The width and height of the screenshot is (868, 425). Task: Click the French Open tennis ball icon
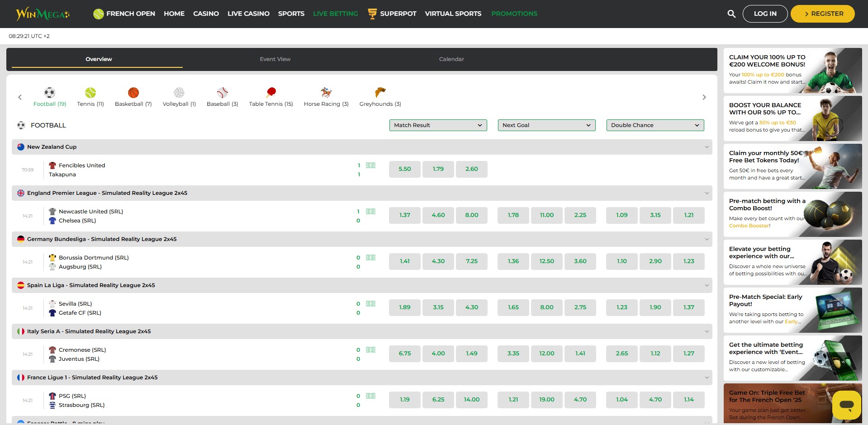point(99,14)
